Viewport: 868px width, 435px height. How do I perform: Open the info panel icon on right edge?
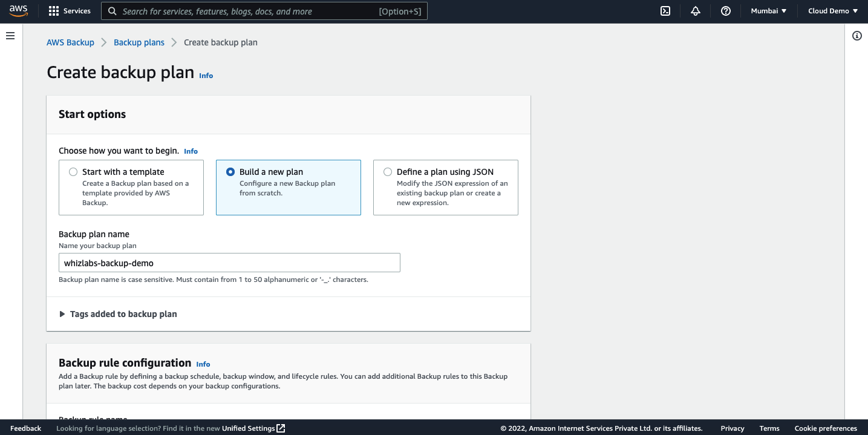pyautogui.click(x=857, y=36)
